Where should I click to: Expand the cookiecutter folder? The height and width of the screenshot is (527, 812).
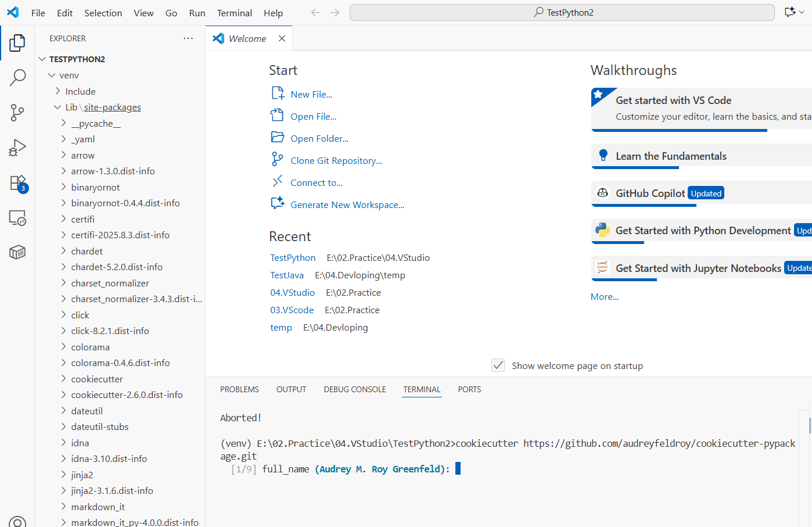(64, 379)
